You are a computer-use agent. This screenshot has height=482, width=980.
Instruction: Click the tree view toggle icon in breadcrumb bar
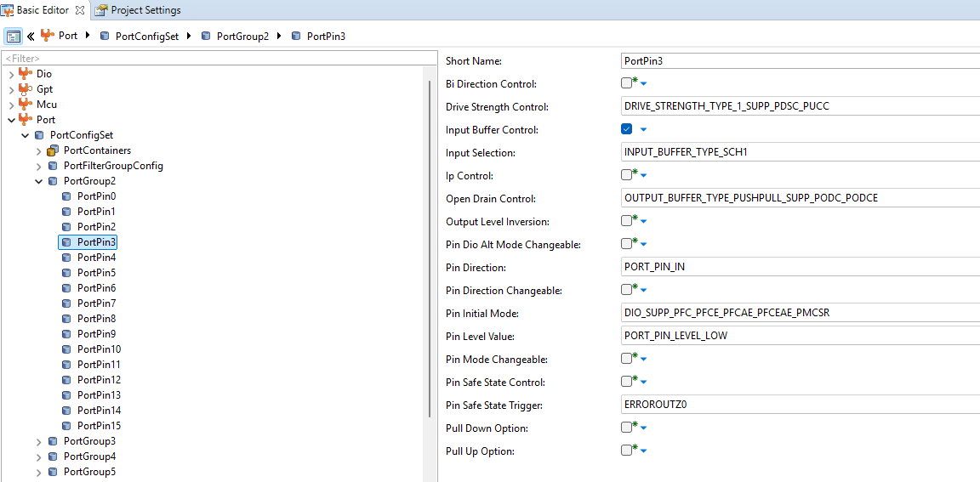click(x=14, y=36)
